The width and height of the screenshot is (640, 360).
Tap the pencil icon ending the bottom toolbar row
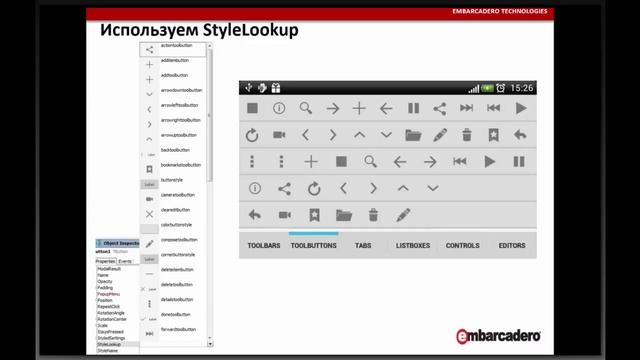[x=403, y=215]
